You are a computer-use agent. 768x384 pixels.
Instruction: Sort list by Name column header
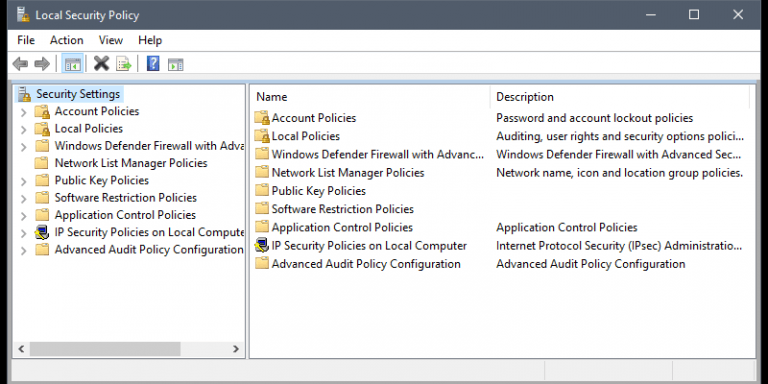(x=371, y=97)
